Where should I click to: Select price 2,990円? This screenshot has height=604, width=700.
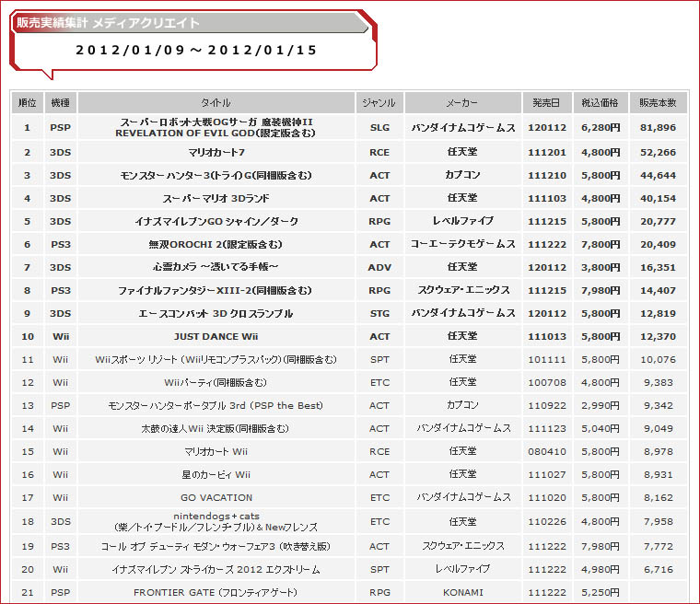tap(601, 406)
